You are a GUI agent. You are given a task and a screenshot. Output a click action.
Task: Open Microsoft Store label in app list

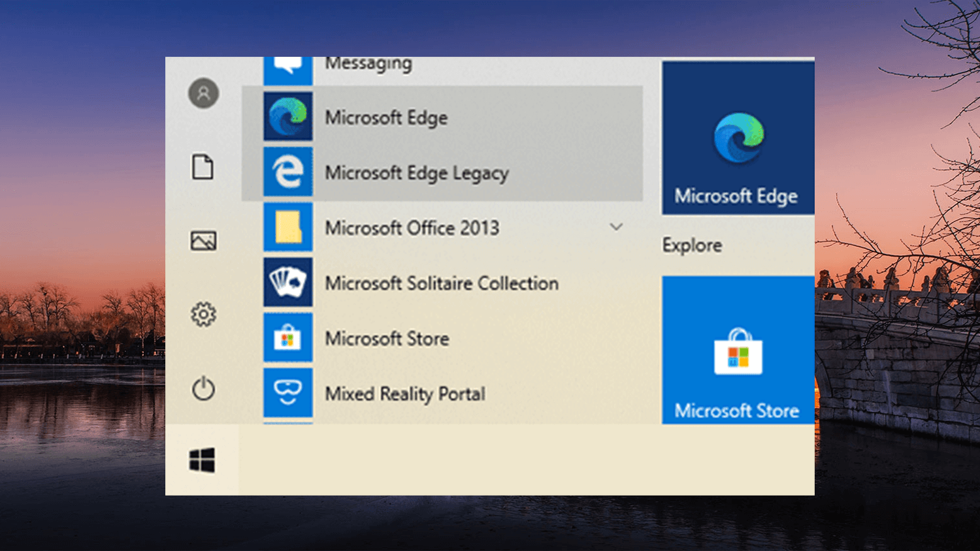point(387,339)
